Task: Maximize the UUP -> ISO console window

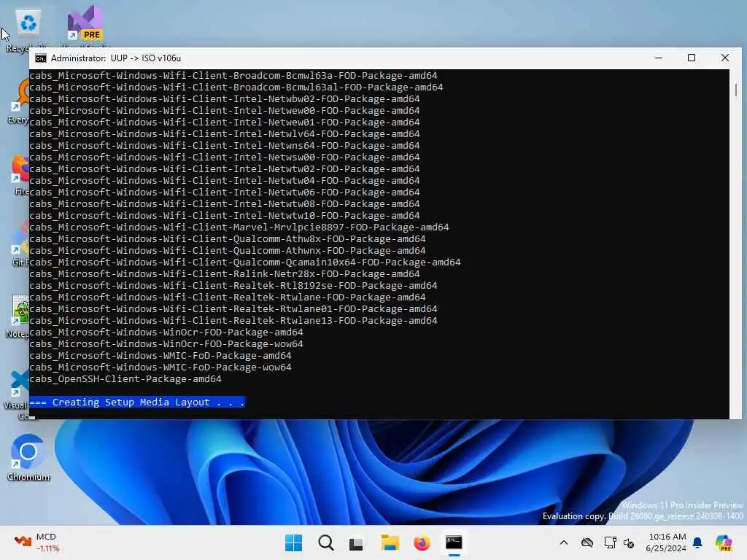Action: click(692, 58)
